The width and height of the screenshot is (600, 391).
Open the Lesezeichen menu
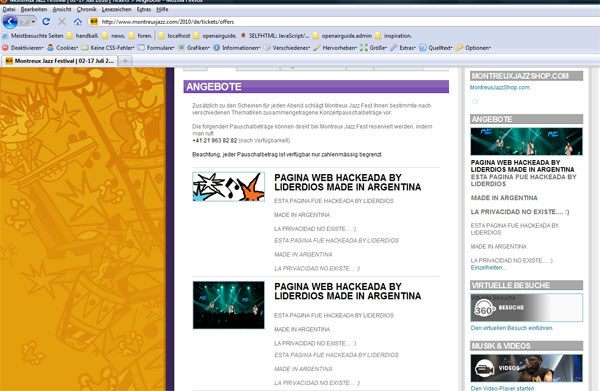[116, 9]
